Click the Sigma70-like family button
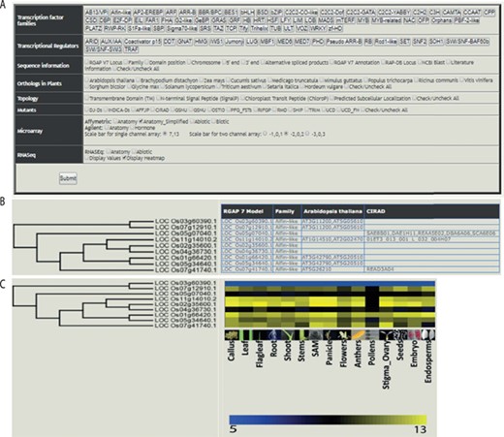The width and height of the screenshot is (504, 437). tap(182, 28)
